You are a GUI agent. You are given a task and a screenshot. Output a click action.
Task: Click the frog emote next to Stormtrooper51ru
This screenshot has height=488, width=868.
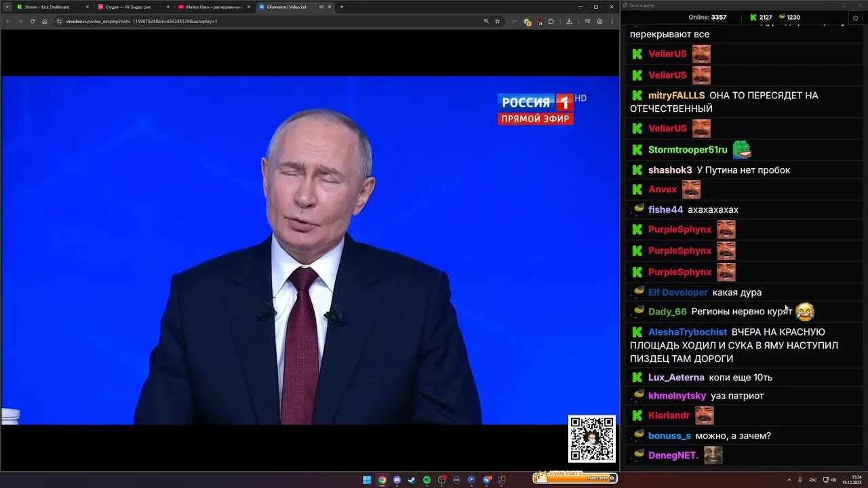tap(742, 149)
